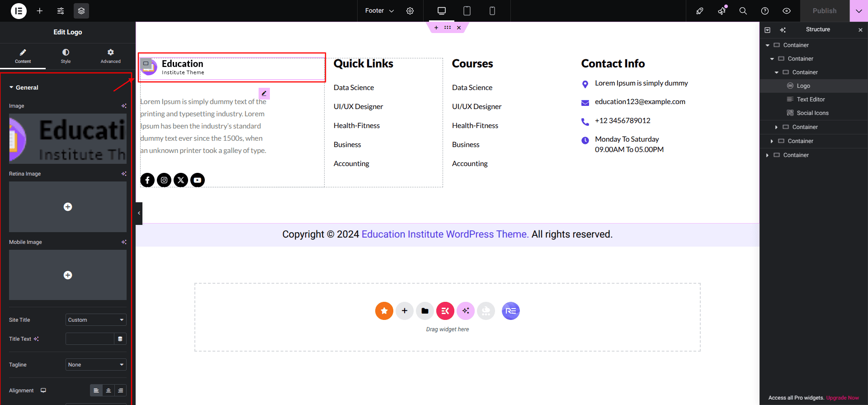The height and width of the screenshot is (405, 868).
Task: Set alignment to right
Action: click(121, 391)
